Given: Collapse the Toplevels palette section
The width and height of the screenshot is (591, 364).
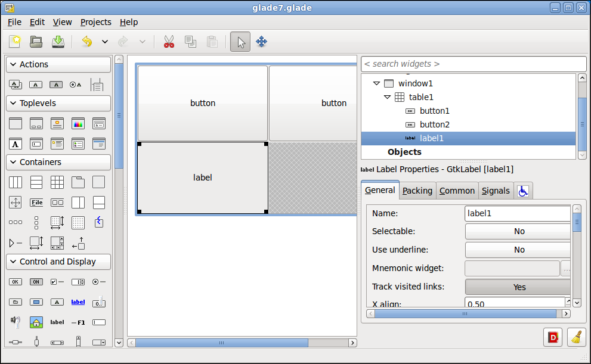Looking at the screenshot, I should 58,103.
